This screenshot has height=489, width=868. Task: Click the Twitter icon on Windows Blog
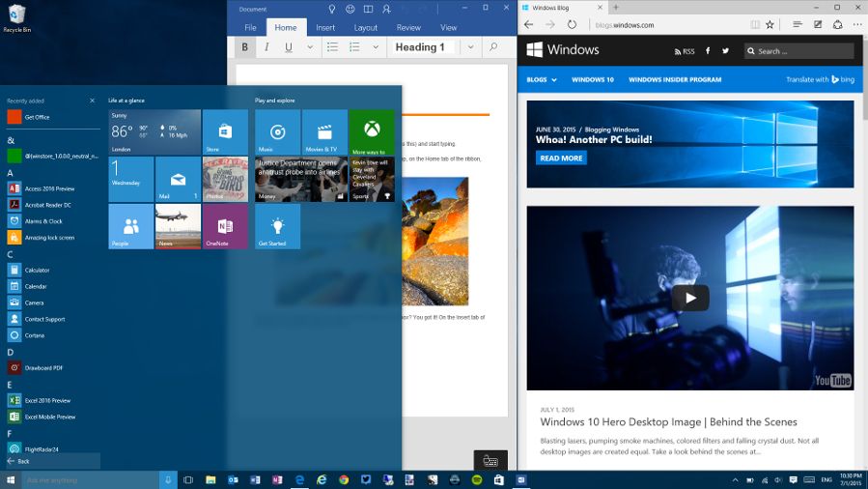pyautogui.click(x=726, y=51)
